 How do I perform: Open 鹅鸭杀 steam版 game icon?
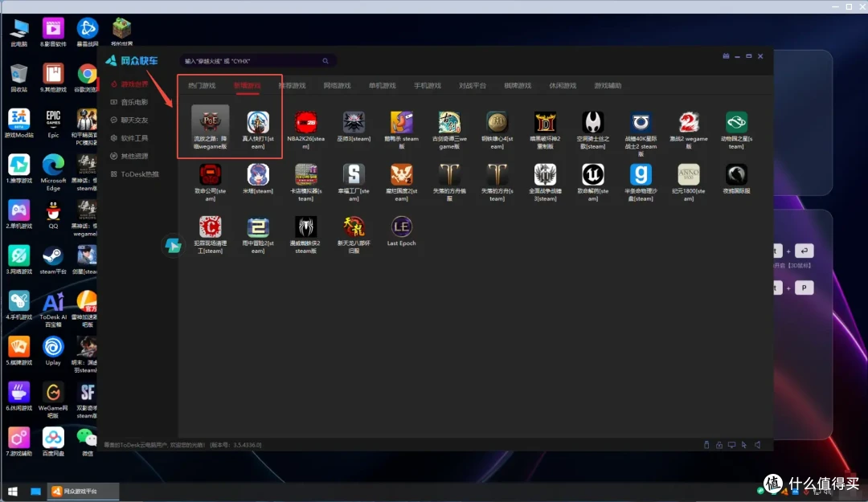[x=401, y=122]
